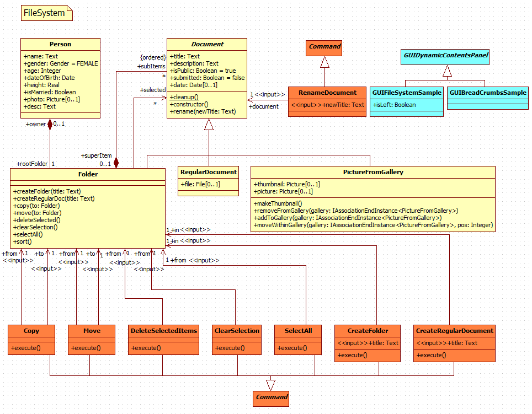The height and width of the screenshot is (414, 532).
Task: Select the CreateRegularDocument class header
Action: (454, 331)
